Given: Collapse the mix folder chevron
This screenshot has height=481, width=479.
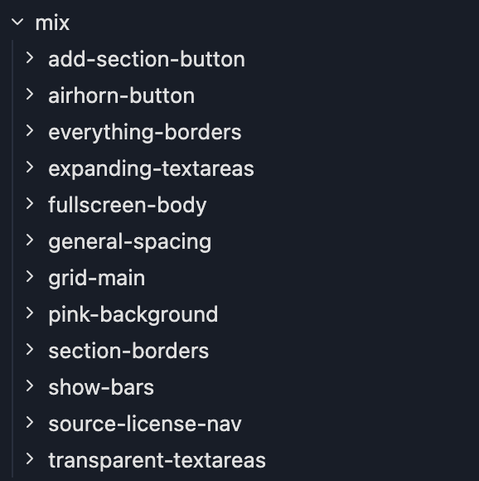Looking at the screenshot, I should pos(17,23).
